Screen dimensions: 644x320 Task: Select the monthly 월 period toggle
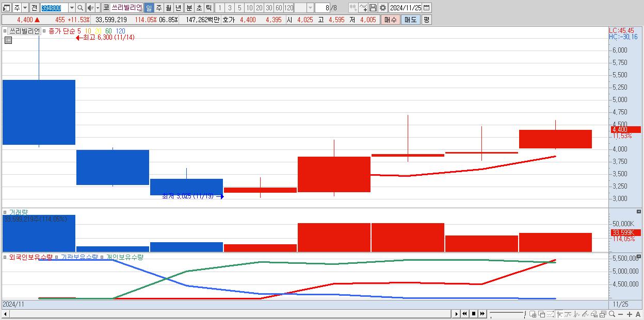[x=168, y=8]
